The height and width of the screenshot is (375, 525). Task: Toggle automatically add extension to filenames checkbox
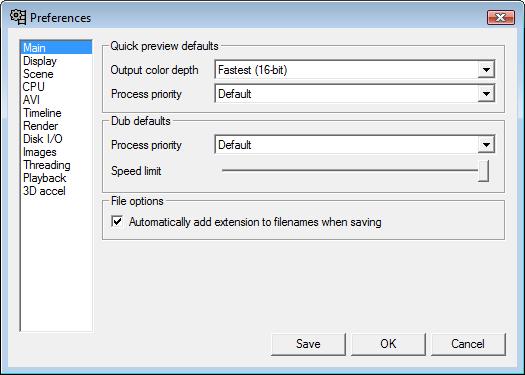click(117, 221)
